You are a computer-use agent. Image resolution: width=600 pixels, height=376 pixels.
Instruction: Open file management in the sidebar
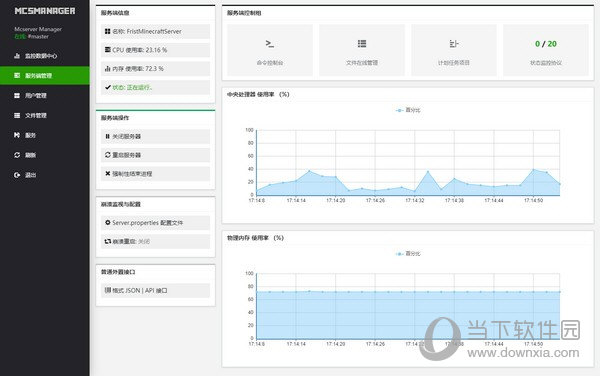(45, 116)
